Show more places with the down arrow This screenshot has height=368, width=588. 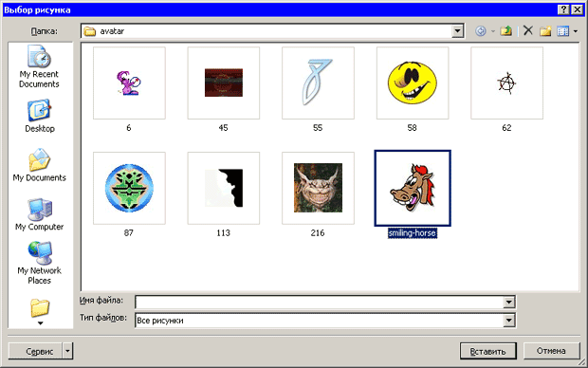click(x=40, y=323)
